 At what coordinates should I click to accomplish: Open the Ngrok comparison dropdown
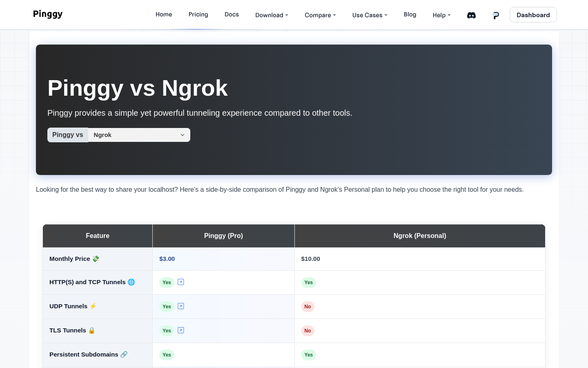coord(139,135)
